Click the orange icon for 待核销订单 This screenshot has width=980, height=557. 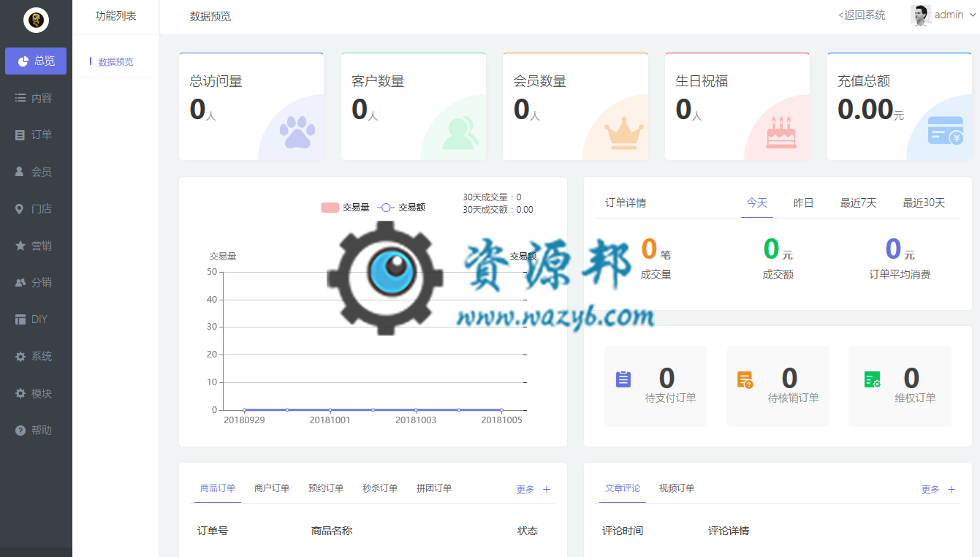(745, 379)
